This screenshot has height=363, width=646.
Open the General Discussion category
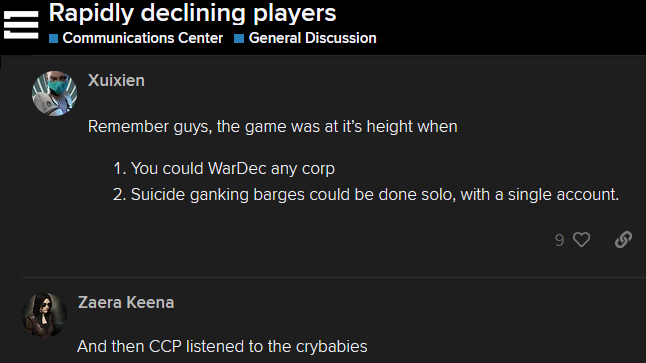pos(313,38)
